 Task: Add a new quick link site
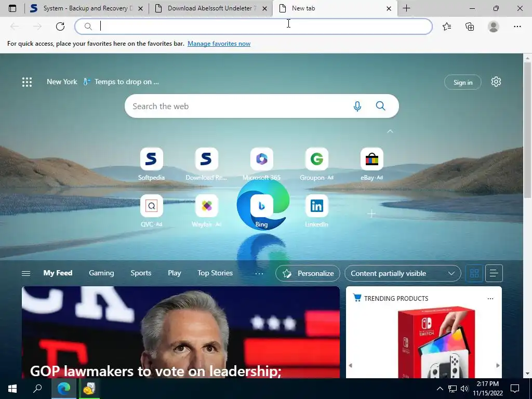pos(371,214)
